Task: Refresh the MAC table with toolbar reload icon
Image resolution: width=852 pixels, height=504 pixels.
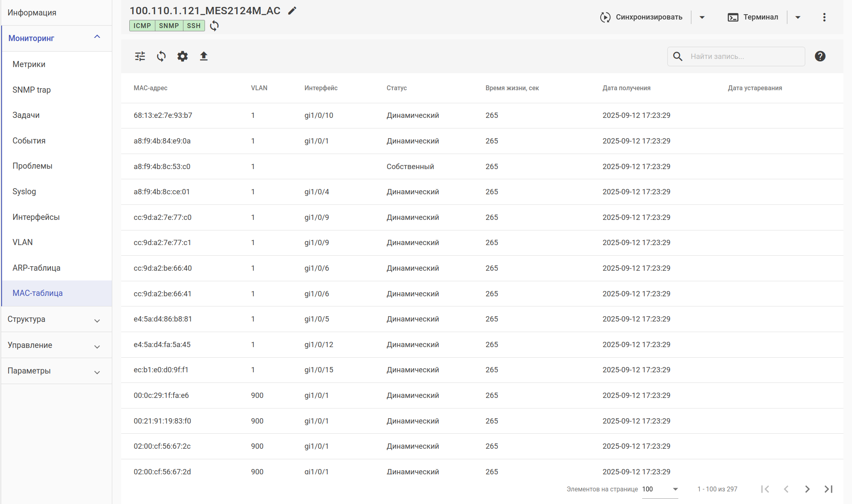Action: [x=161, y=56]
